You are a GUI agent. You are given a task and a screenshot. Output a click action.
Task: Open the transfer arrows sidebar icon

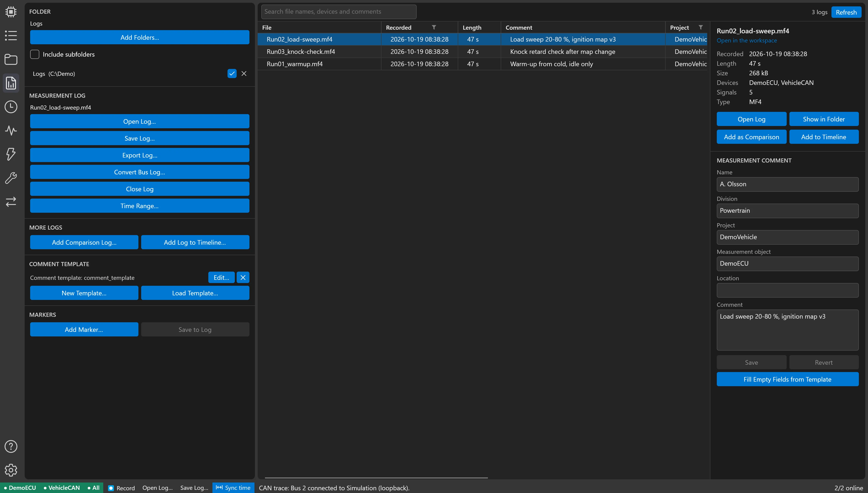pyautogui.click(x=11, y=202)
